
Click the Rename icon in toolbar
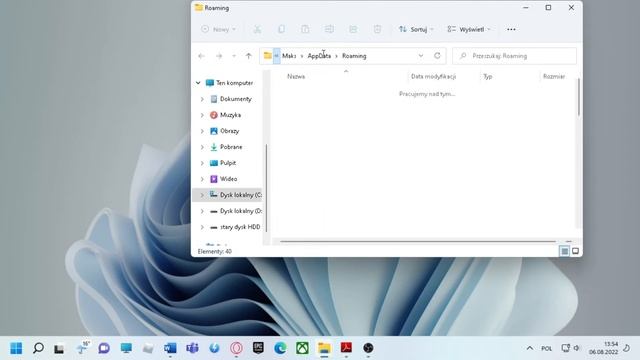[329, 29]
